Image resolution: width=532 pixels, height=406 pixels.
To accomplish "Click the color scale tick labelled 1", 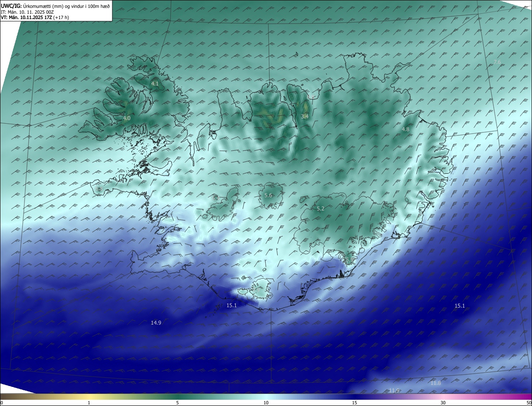I will coord(89,403).
